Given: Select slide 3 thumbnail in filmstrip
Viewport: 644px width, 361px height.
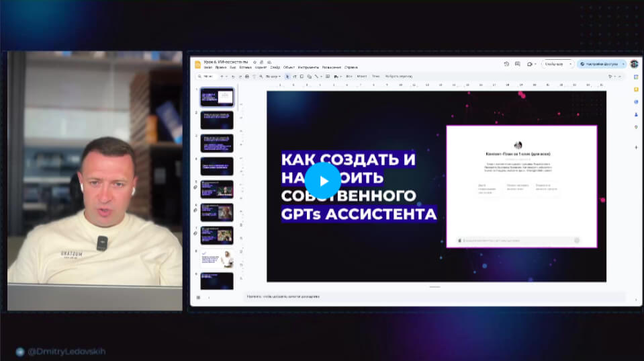Looking at the screenshot, I should pos(217,143).
